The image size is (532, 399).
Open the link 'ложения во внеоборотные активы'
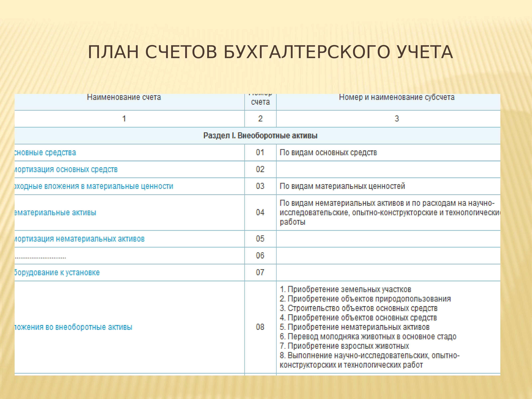[x=73, y=327]
